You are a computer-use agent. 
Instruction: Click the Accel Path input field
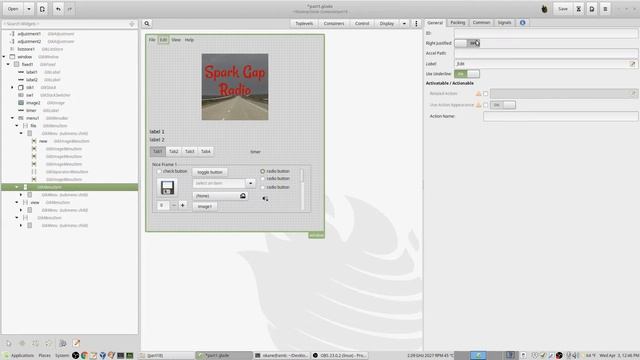click(546, 53)
